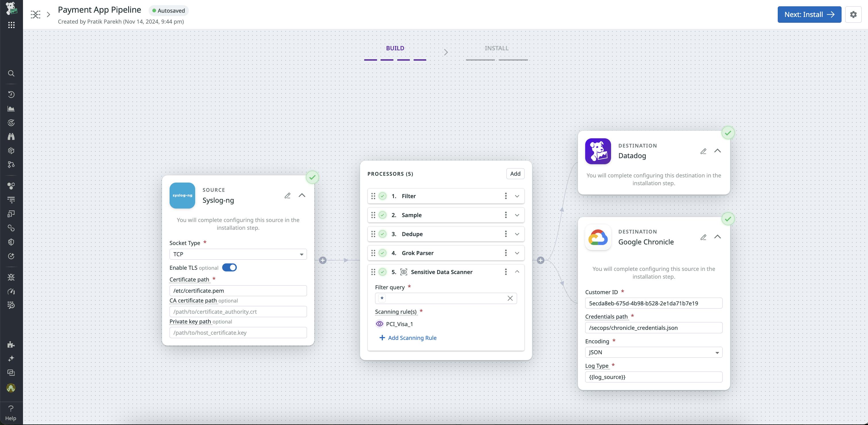This screenshot has width=868, height=425.
Task: Open the apps grid icon in the sidebar
Action: (x=11, y=25)
